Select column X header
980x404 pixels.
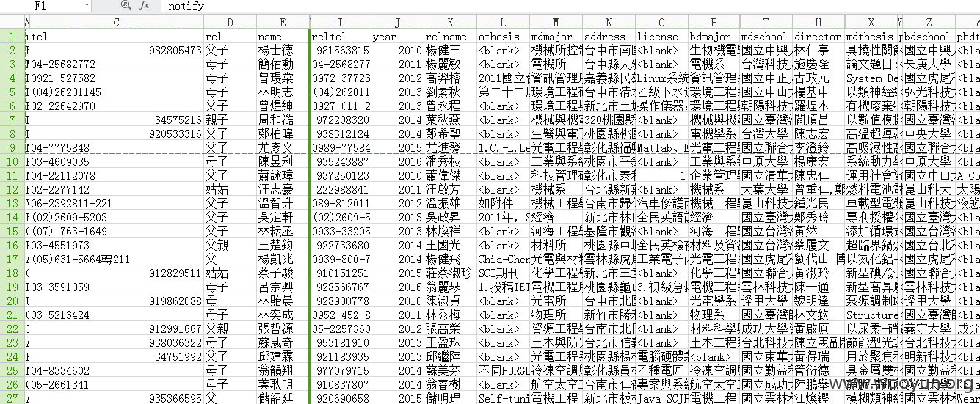tap(871, 23)
